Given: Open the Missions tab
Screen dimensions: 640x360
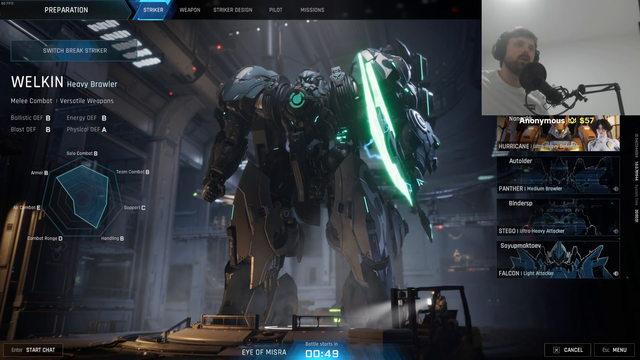Looking at the screenshot, I should (x=312, y=10).
